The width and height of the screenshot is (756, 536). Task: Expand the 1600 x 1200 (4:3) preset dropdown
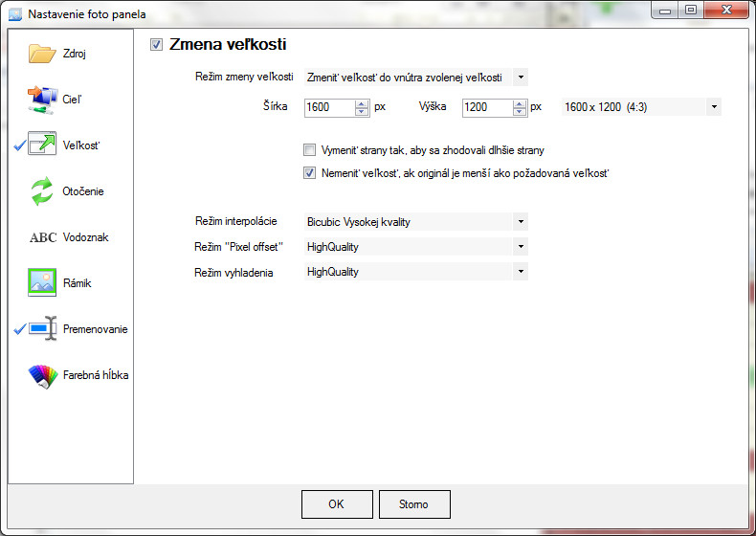click(x=714, y=106)
